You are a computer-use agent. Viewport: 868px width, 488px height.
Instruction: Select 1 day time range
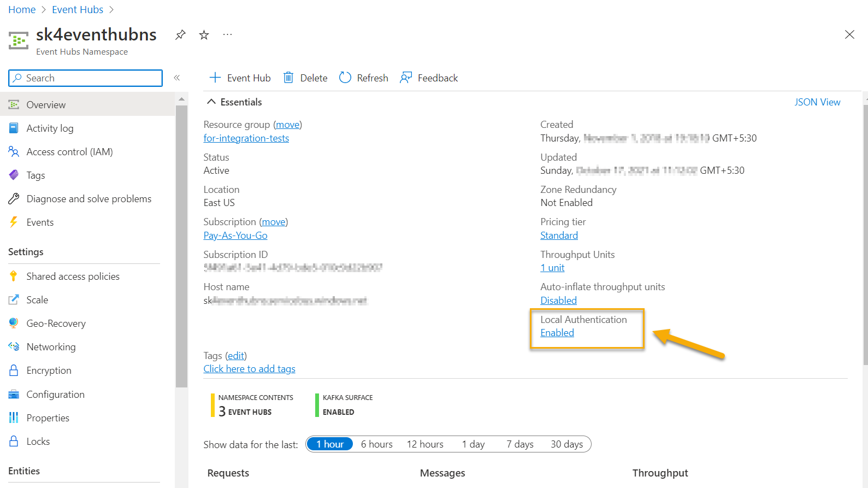coord(474,444)
